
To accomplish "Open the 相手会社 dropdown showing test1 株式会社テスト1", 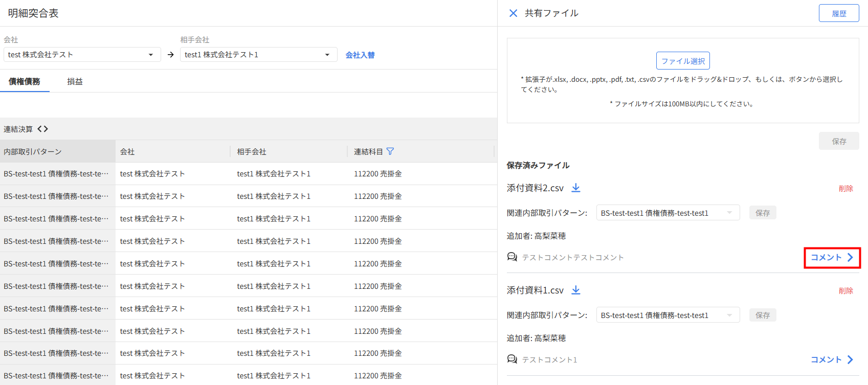I will coord(258,55).
